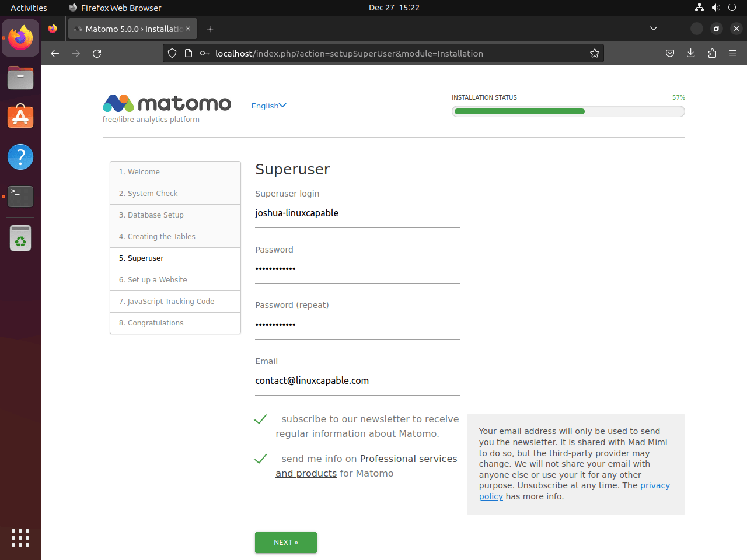Open the Professional services and products link

366,466
